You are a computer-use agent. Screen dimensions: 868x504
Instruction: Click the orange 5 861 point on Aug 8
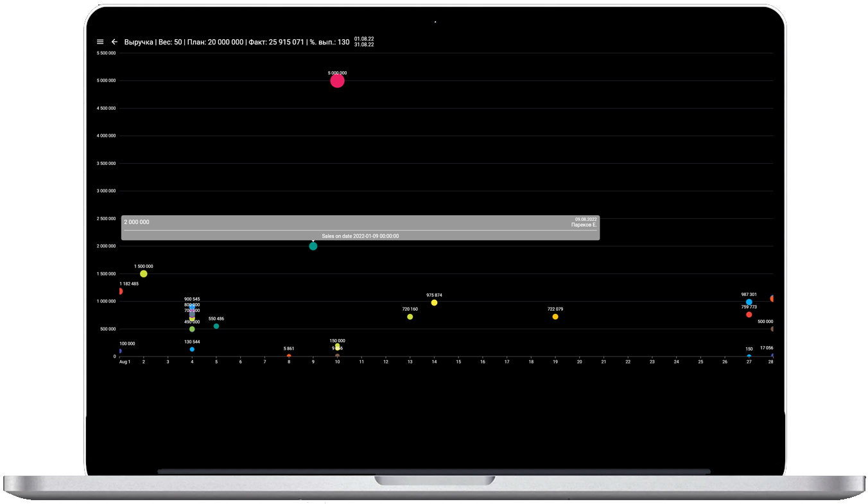tap(289, 356)
